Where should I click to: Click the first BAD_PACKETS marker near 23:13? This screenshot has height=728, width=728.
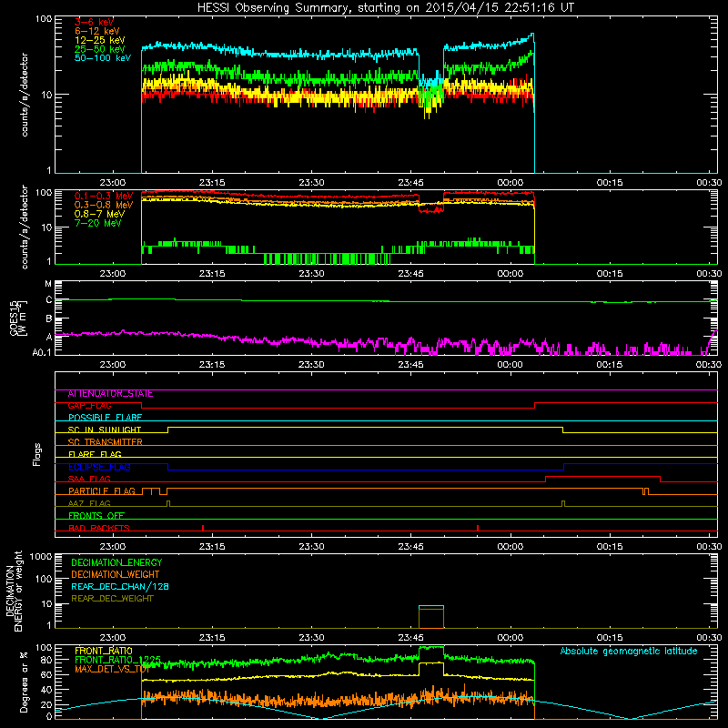(203, 528)
